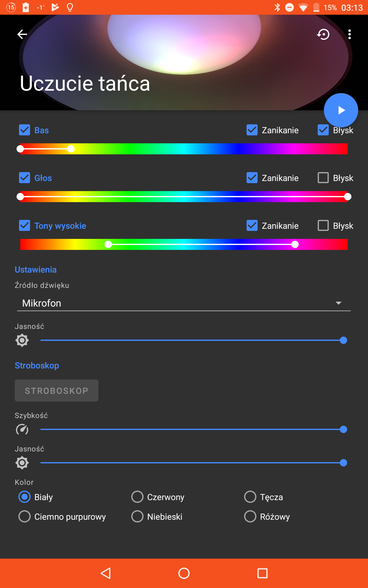Viewport: 368px width, 588px height.
Task: Tap the Android home navigation button
Action: [184, 573]
